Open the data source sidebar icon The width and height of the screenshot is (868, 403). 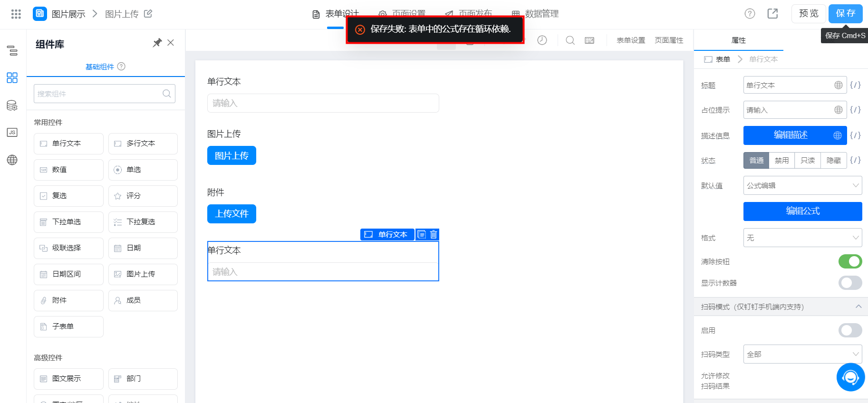(x=12, y=106)
